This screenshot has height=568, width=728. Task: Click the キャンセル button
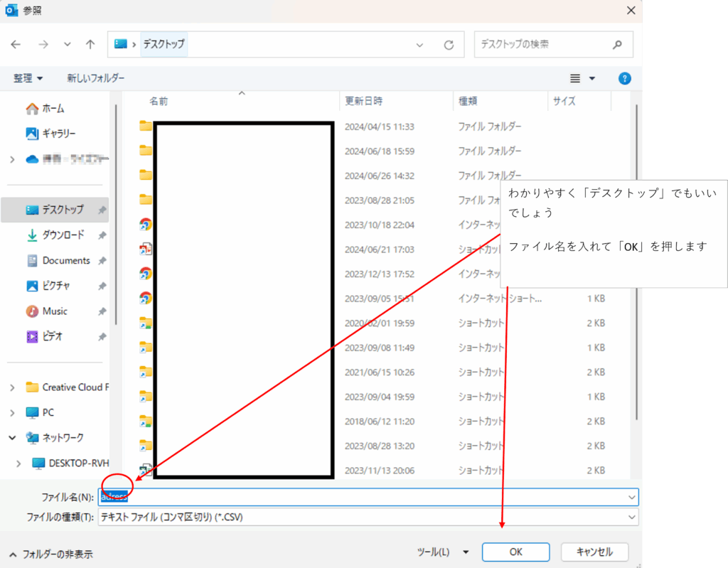pos(594,552)
